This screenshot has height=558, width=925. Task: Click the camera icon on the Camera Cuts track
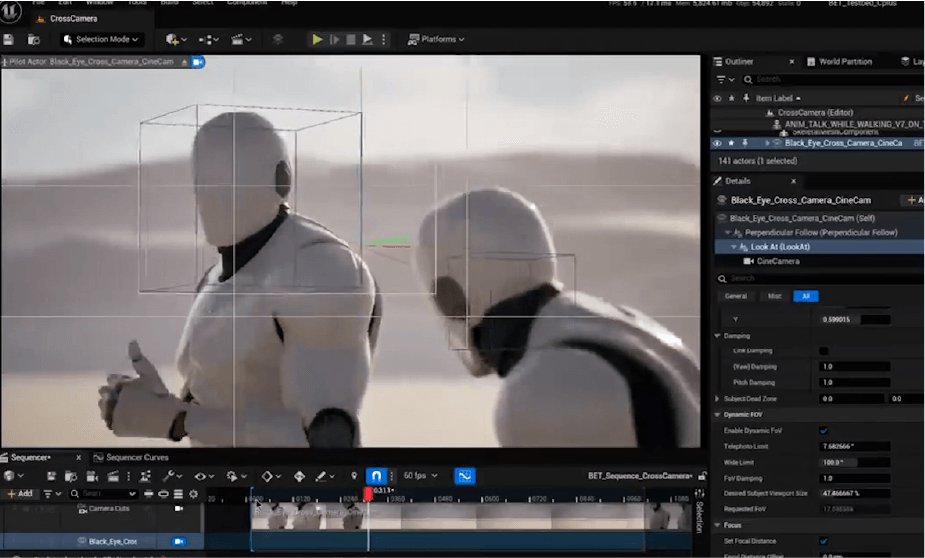(x=179, y=509)
